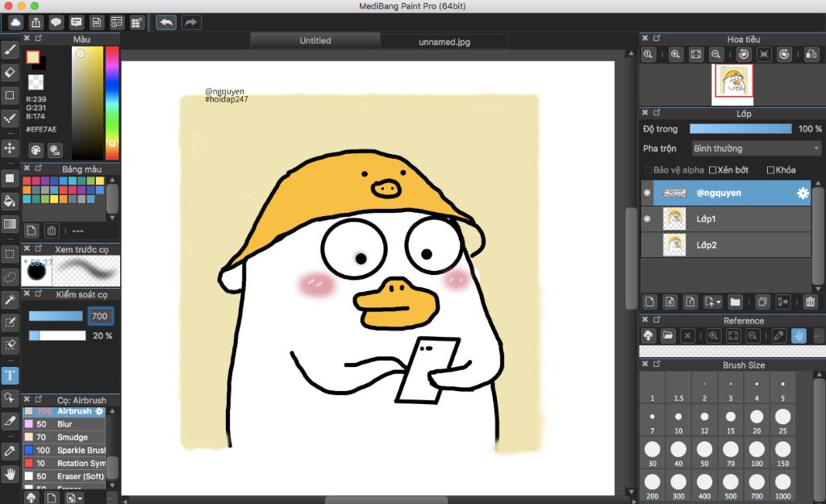The height and width of the screenshot is (504, 826).
Task: Click the rainbow hue bar
Action: click(111, 102)
